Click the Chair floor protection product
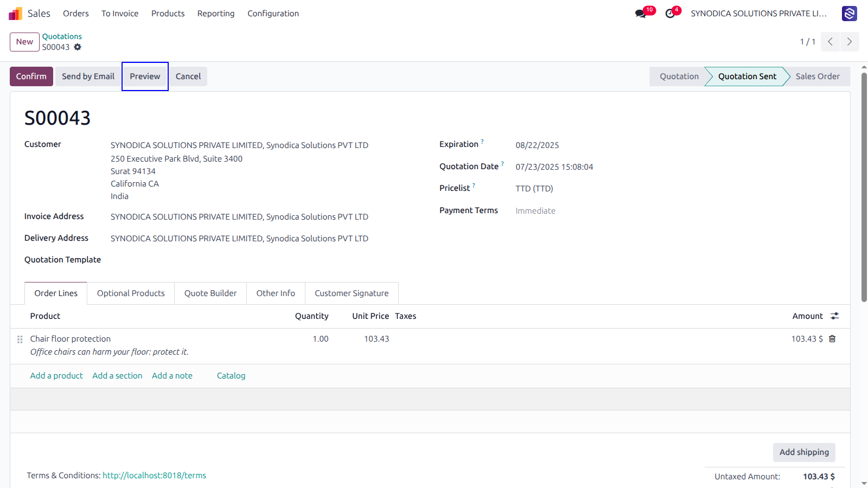The height and width of the screenshot is (488, 868). click(71, 339)
